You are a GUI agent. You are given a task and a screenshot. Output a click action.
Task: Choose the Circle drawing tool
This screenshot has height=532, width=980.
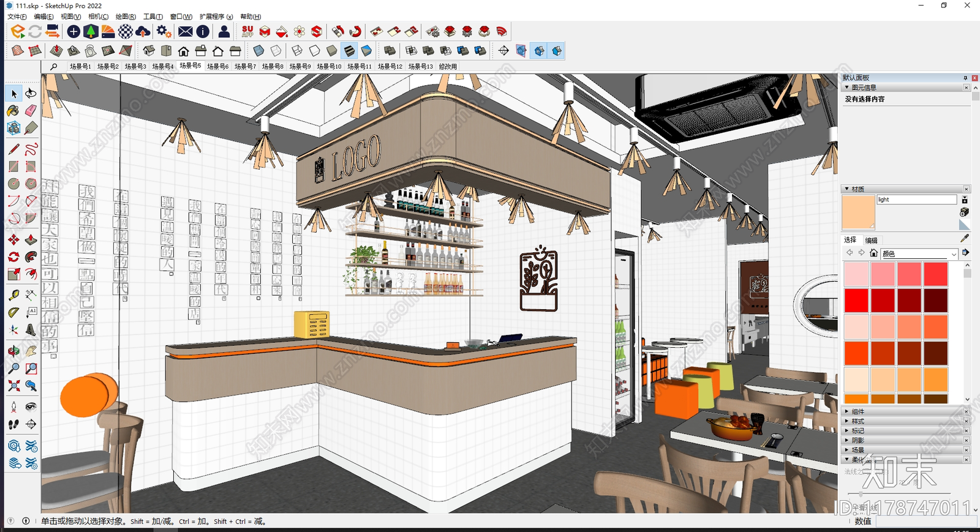pyautogui.click(x=13, y=184)
